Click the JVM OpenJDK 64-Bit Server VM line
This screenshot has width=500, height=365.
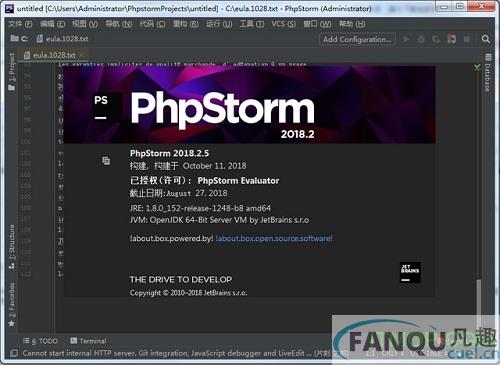(219, 220)
